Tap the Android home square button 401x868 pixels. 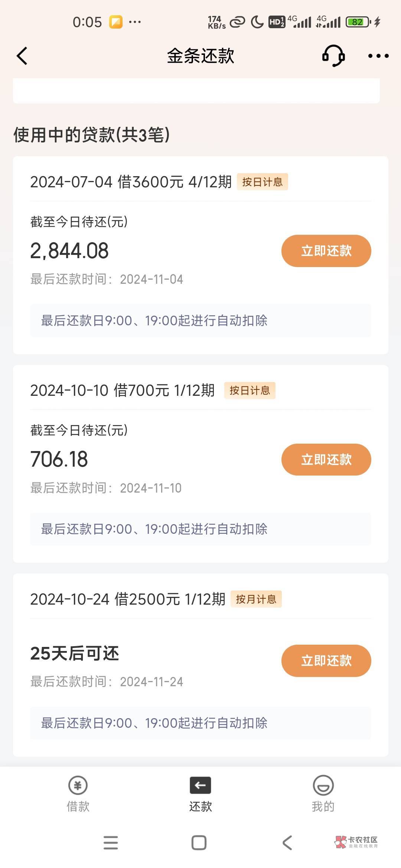pyautogui.click(x=199, y=842)
